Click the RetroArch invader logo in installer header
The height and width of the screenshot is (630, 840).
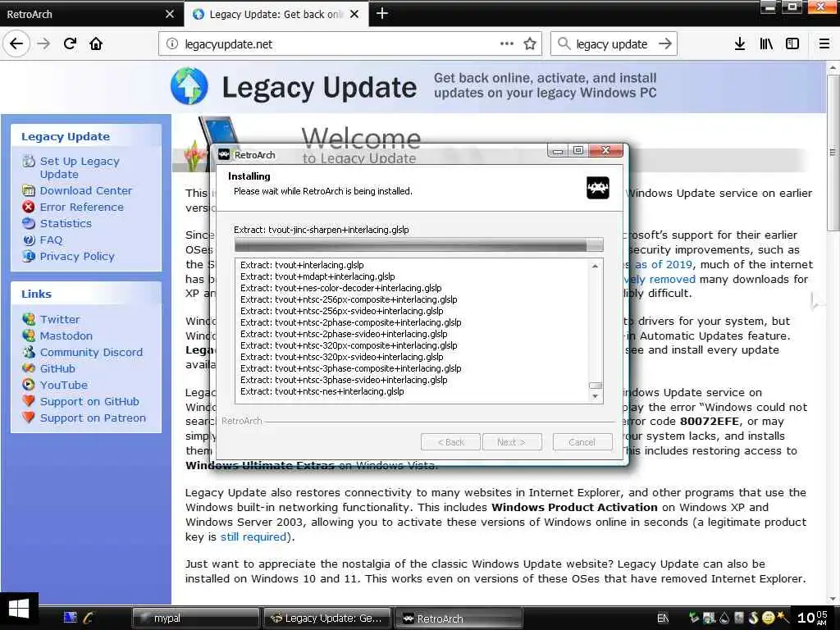[x=598, y=188]
